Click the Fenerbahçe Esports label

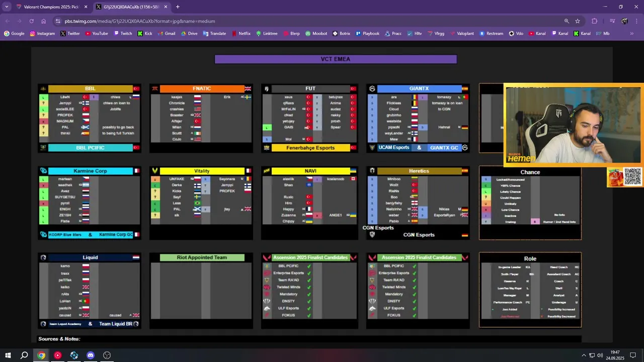310,148
